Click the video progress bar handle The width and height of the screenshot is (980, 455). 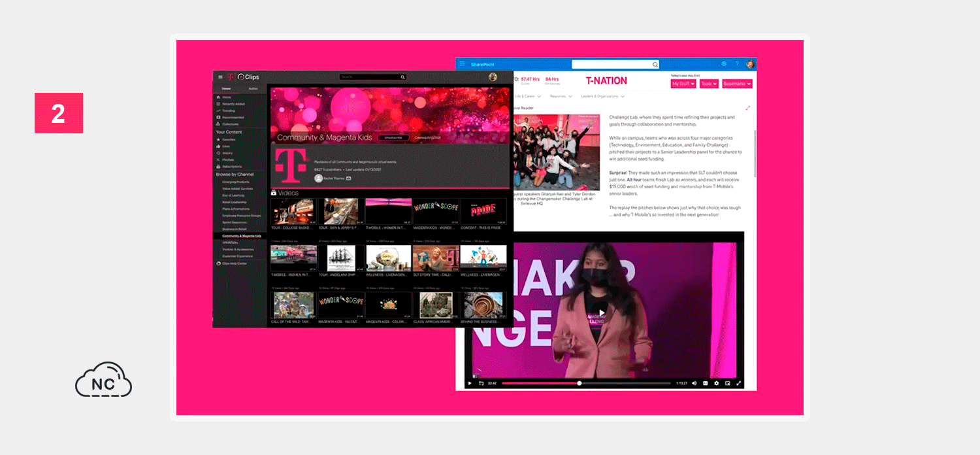coord(580,383)
